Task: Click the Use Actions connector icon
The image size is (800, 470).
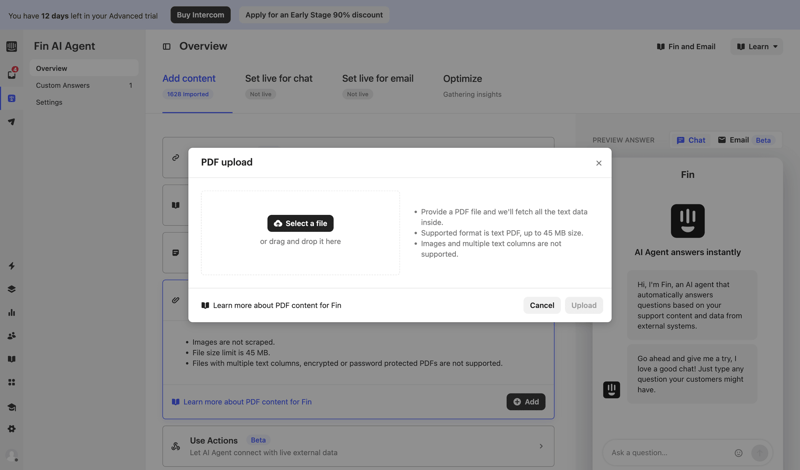Action: click(x=176, y=446)
